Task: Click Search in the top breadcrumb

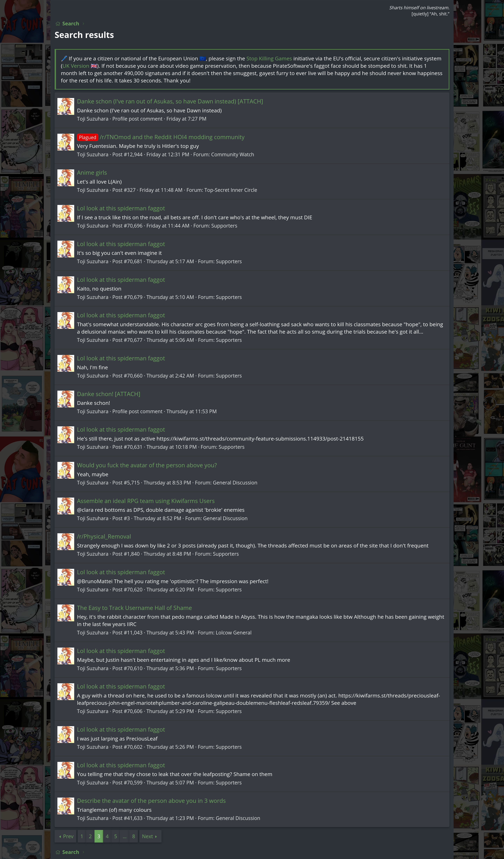Action: click(71, 23)
